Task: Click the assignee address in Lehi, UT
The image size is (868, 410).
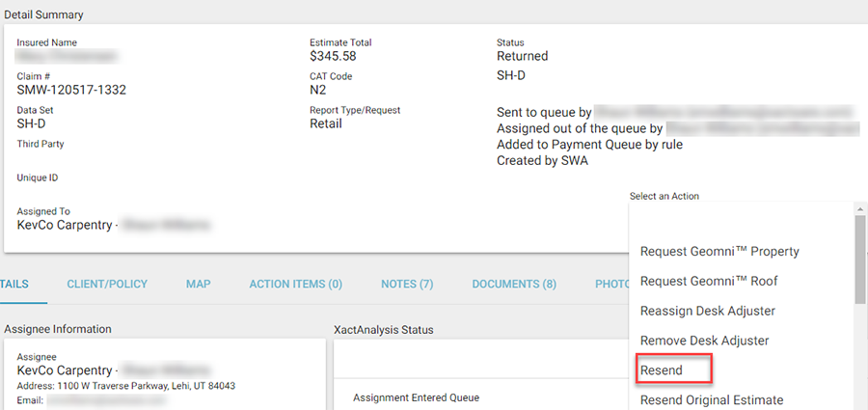Action: [x=125, y=386]
